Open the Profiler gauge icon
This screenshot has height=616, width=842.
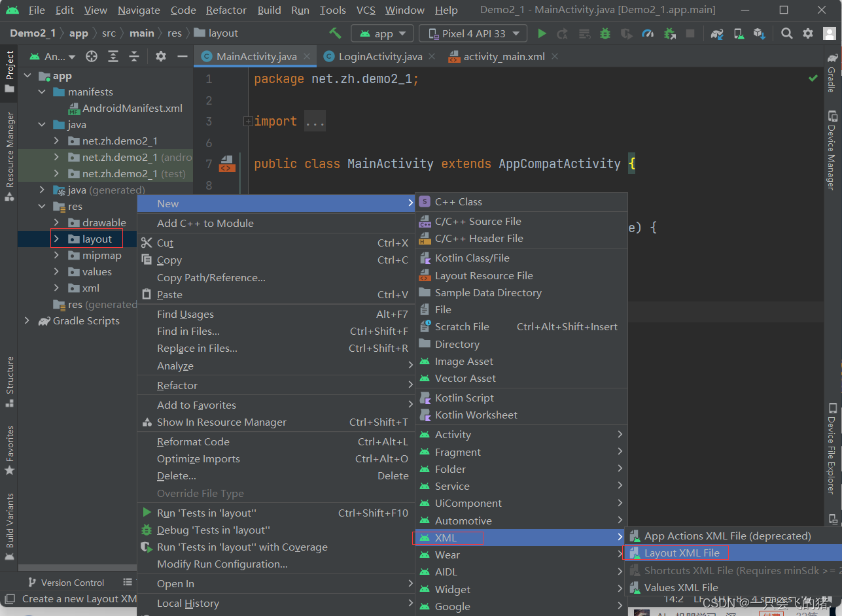point(648,33)
